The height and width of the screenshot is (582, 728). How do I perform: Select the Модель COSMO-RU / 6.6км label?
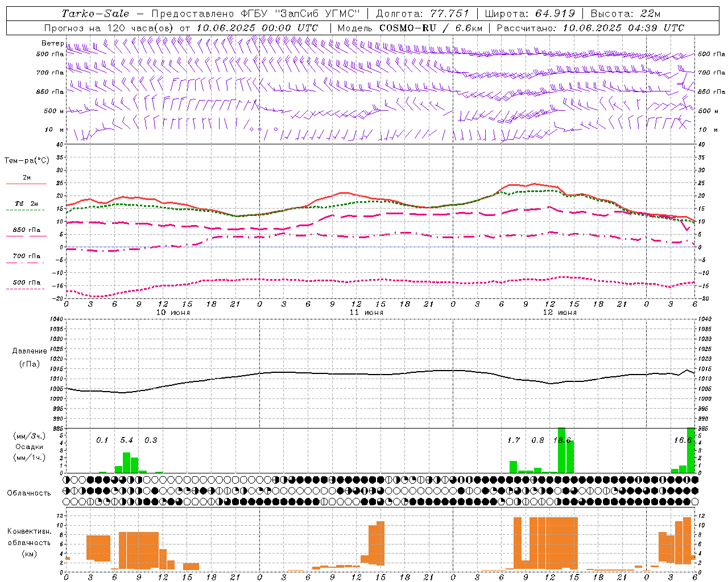tap(409, 28)
